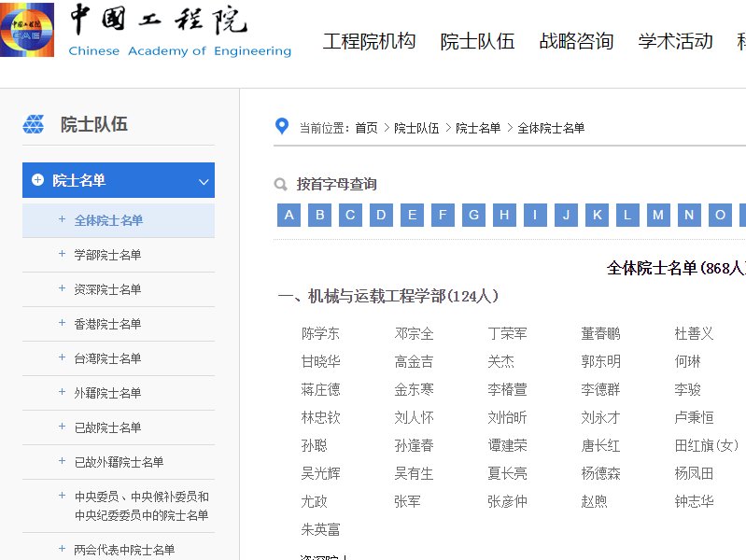The height and width of the screenshot is (560, 746).
Task: Filter names by letter I
Action: (535, 215)
